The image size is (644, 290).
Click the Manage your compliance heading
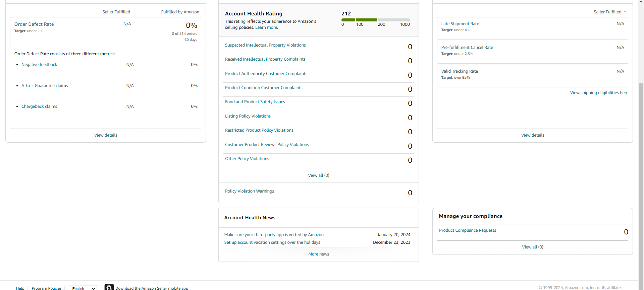point(471,216)
